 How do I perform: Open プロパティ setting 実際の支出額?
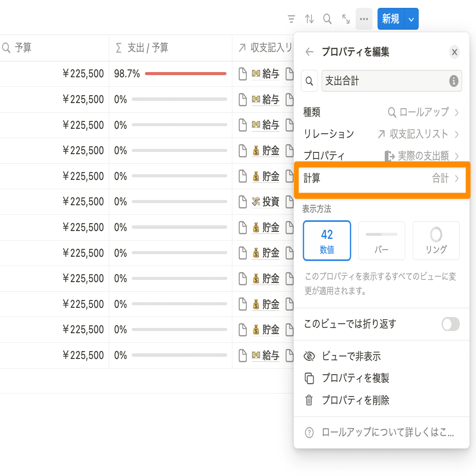381,155
